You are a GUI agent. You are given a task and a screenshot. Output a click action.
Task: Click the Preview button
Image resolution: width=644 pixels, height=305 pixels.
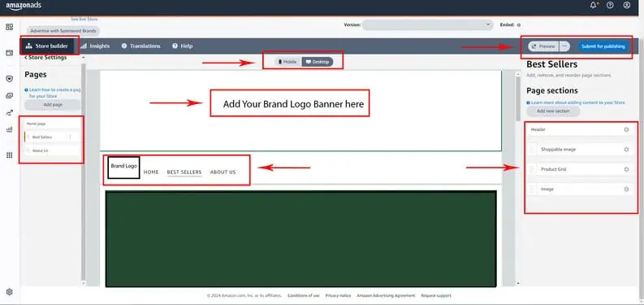pyautogui.click(x=543, y=46)
